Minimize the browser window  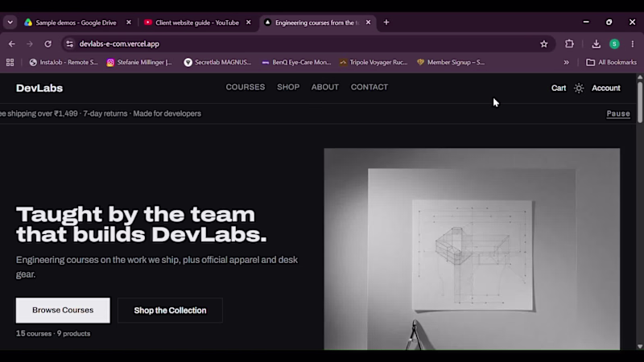586,23
